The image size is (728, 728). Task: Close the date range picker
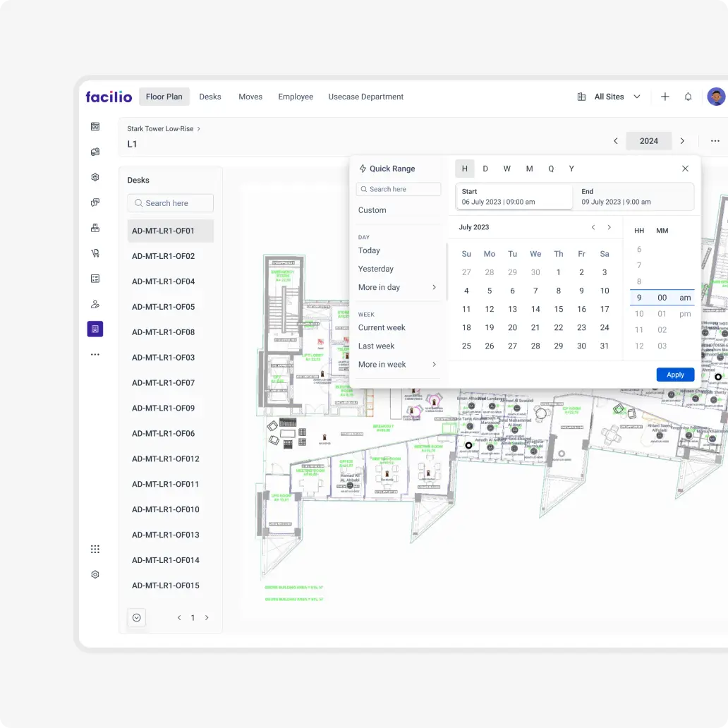(x=685, y=169)
